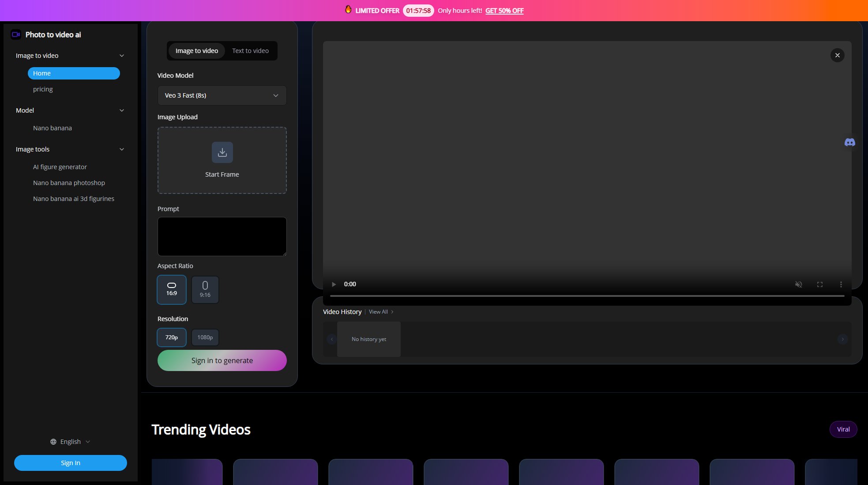The image size is (868, 485).
Task: Select the 9:16 aspect ratio
Action: pyautogui.click(x=205, y=290)
